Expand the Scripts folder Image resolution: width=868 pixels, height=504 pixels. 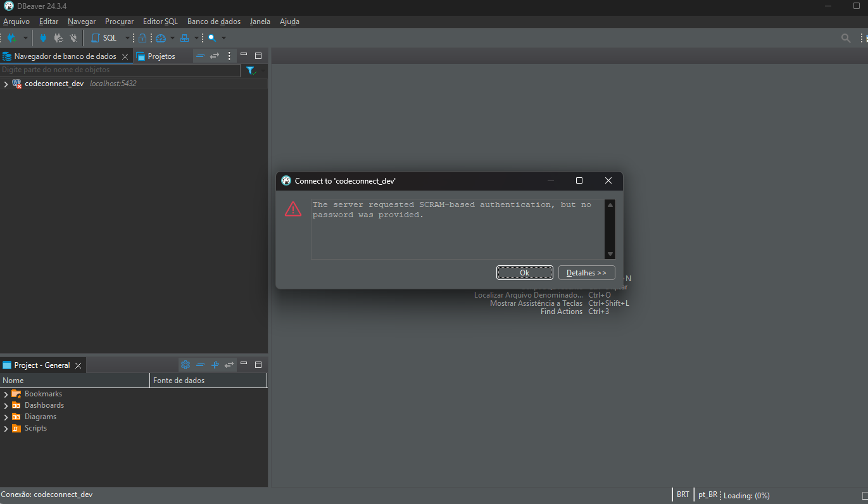click(x=6, y=429)
